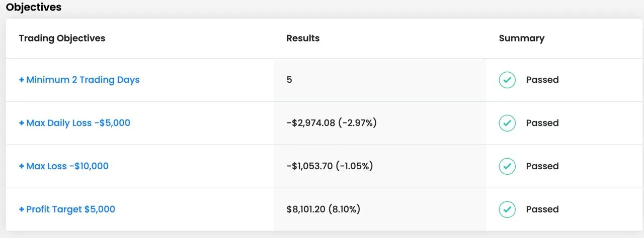The height and width of the screenshot is (238, 644).
Task: Click the Profit Target passed checkmark icon
Action: click(x=507, y=209)
